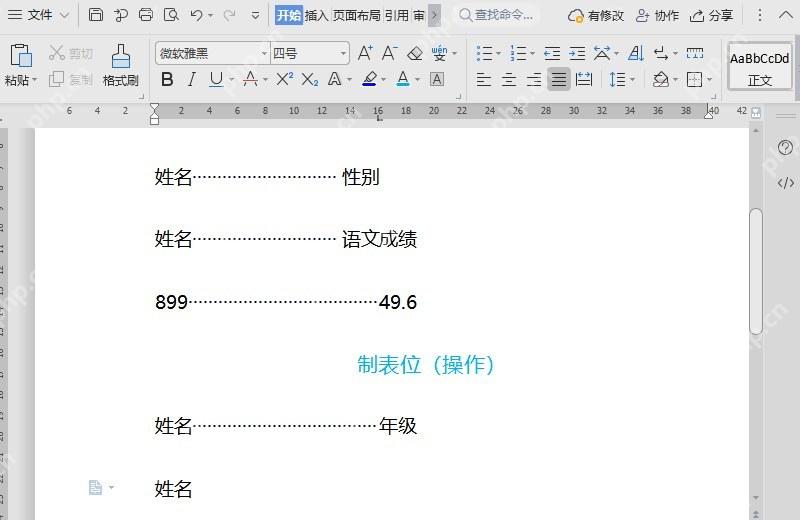Click the shading paint bucket icon
The height and width of the screenshot is (520, 800).
point(661,79)
